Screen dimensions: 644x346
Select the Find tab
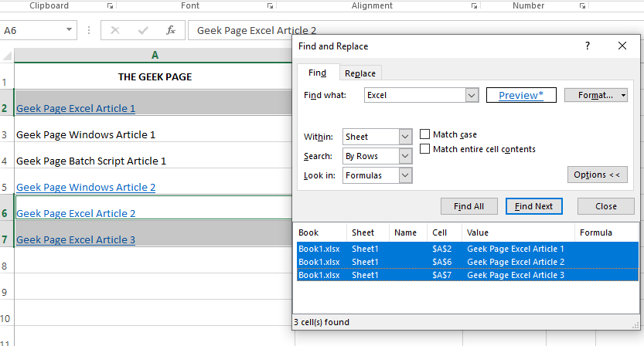317,73
